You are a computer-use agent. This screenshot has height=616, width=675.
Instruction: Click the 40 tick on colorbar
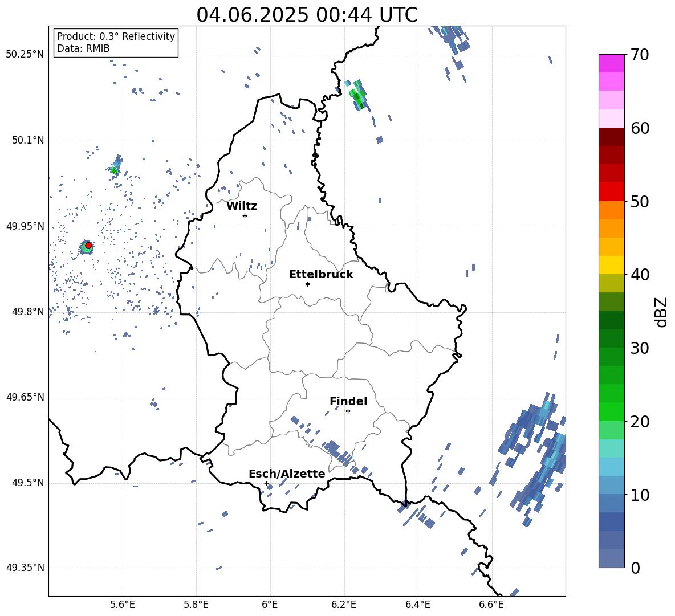click(639, 275)
